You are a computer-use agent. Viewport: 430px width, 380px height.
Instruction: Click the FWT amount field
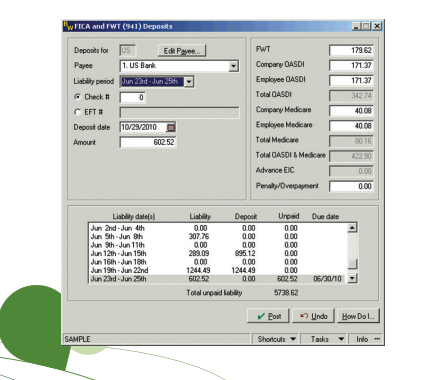point(351,50)
